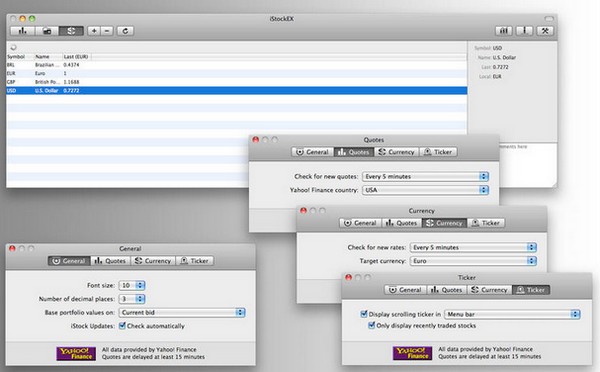This screenshot has width=600, height=372.
Task: Close the Ticker preferences window
Action: tap(349, 277)
